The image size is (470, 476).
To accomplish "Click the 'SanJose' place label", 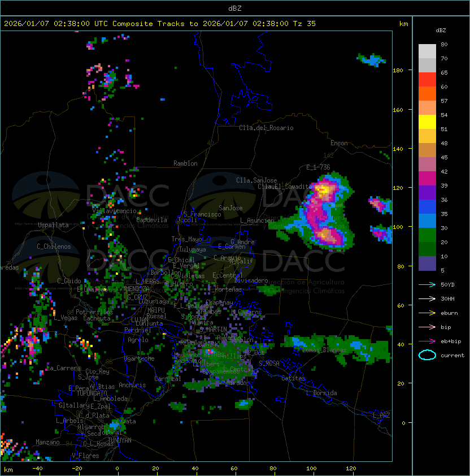I will 230,208.
